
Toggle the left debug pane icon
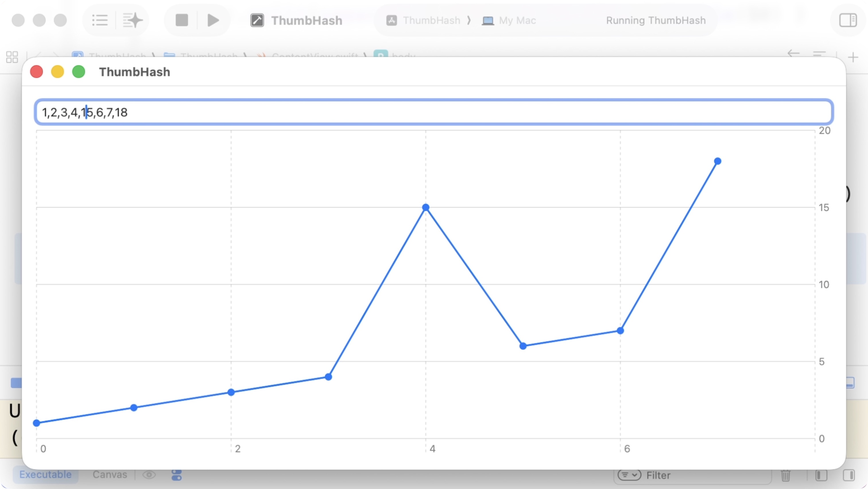click(821, 476)
